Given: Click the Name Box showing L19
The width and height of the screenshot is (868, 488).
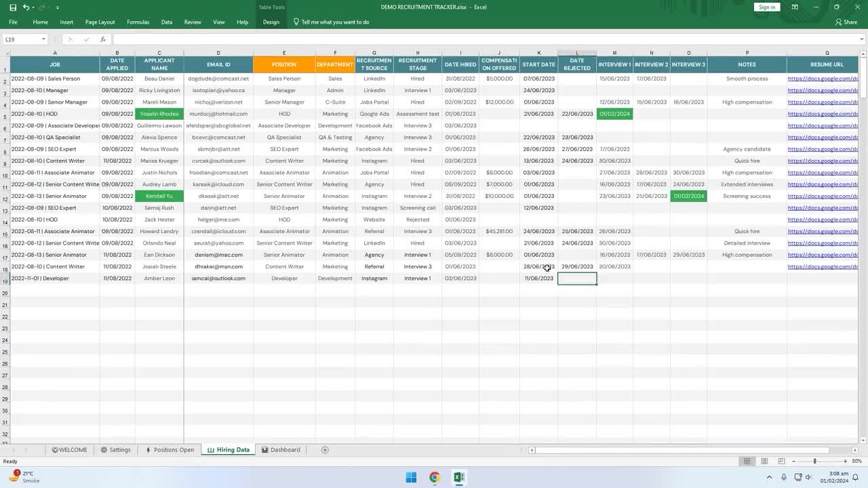Looking at the screenshot, I should [22, 39].
